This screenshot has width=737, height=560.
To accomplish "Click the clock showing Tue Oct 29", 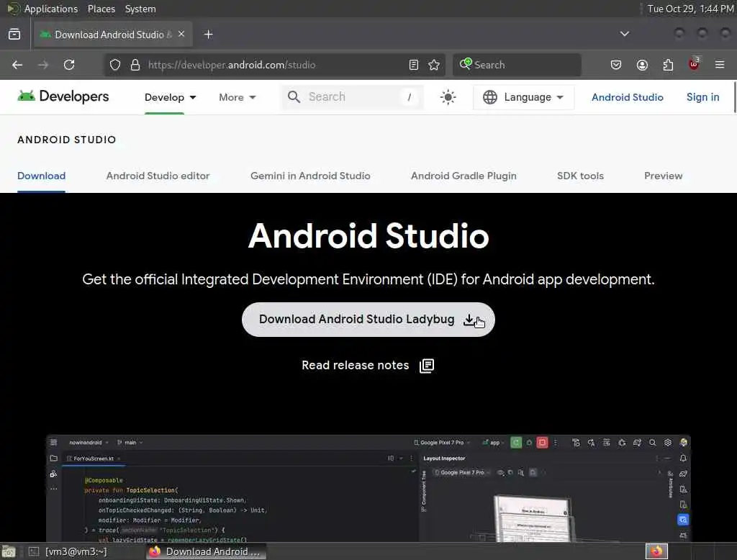I will [690, 9].
